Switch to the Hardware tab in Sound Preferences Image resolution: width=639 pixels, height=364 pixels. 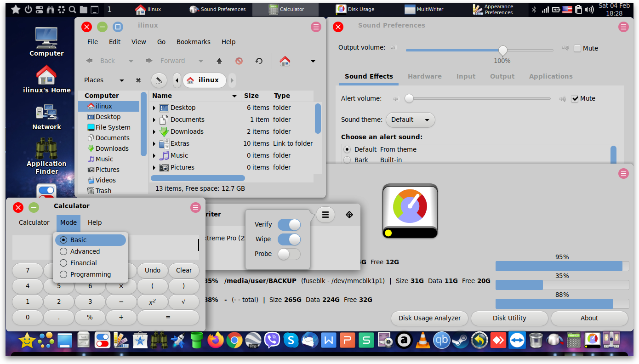pos(425,76)
